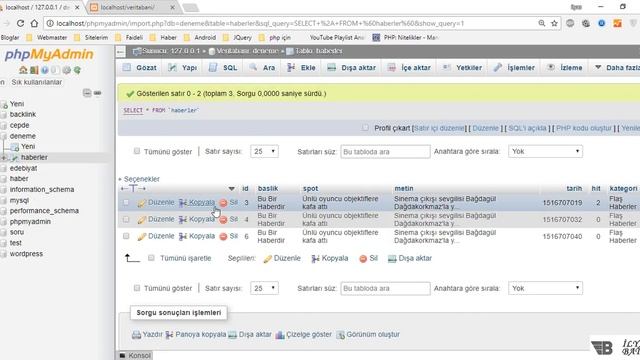Click red delete icon for row id 3
The image size is (640, 360).
click(223, 203)
